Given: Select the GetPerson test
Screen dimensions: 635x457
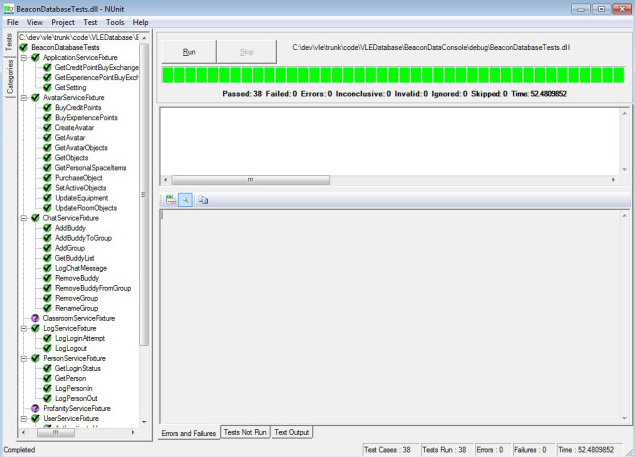Looking at the screenshot, I should (x=70, y=378).
